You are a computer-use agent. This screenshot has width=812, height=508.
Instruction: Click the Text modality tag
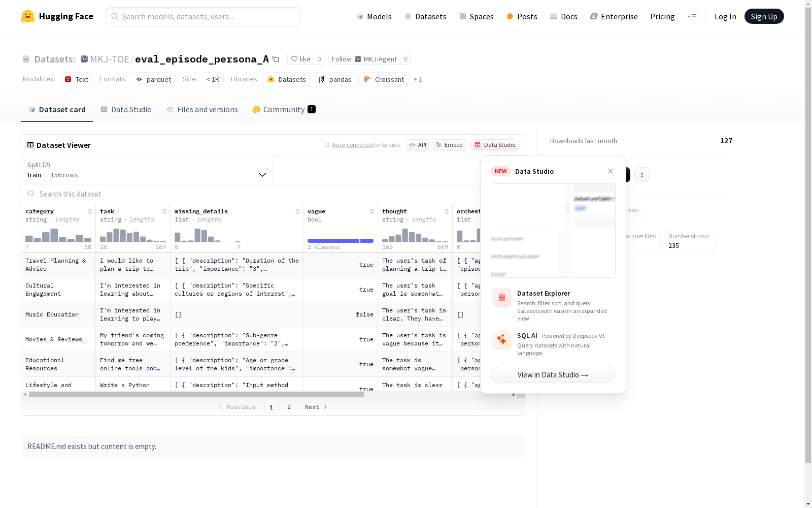pyautogui.click(x=77, y=79)
